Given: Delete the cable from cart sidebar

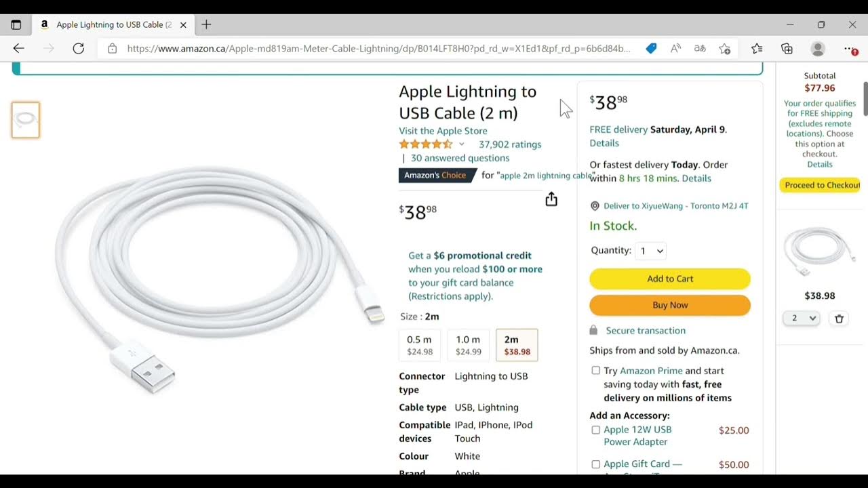Looking at the screenshot, I should (x=839, y=319).
